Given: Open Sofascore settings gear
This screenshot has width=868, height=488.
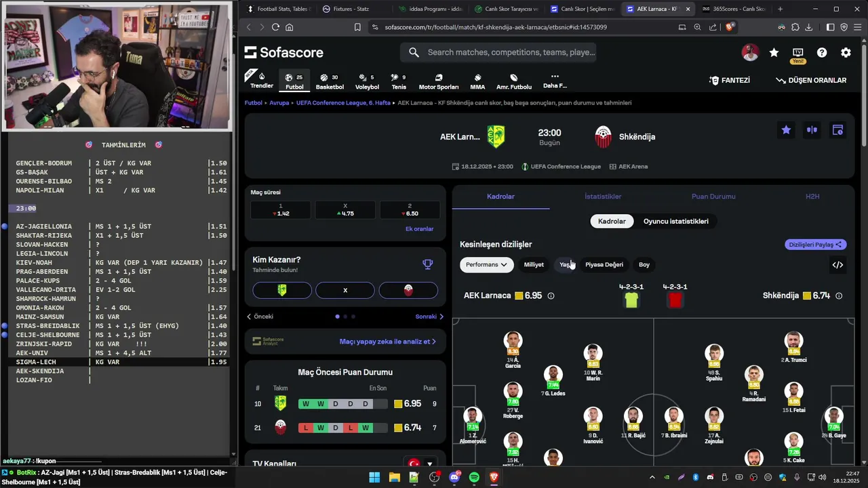Looking at the screenshot, I should tap(846, 53).
